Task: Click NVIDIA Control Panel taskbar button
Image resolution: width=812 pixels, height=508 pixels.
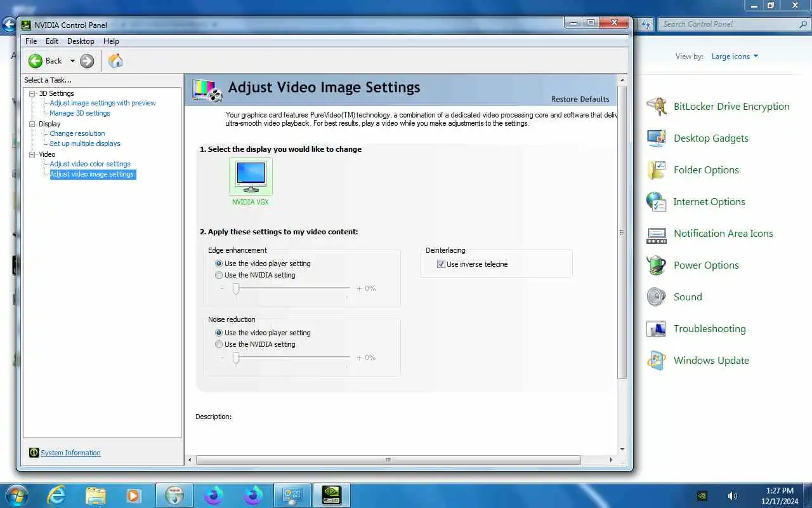Action: tap(331, 495)
